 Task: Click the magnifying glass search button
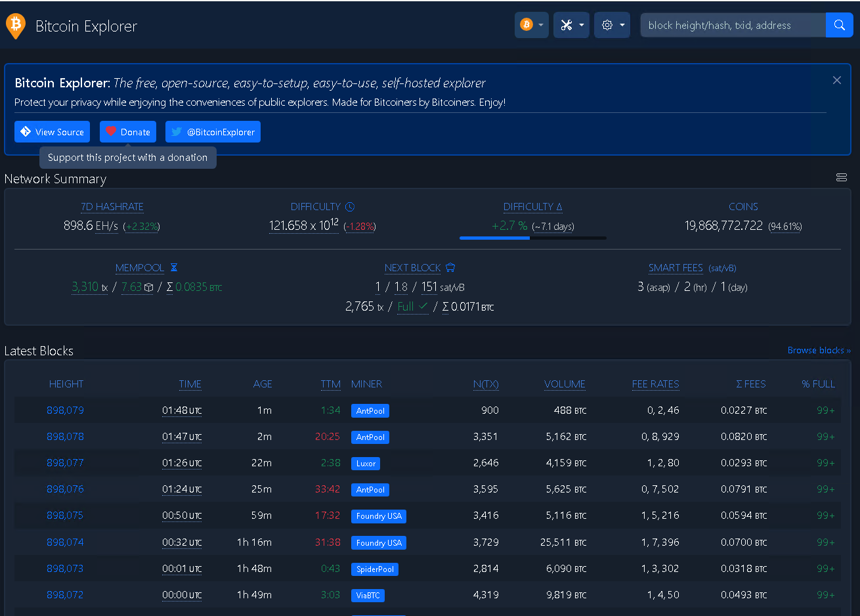point(839,25)
